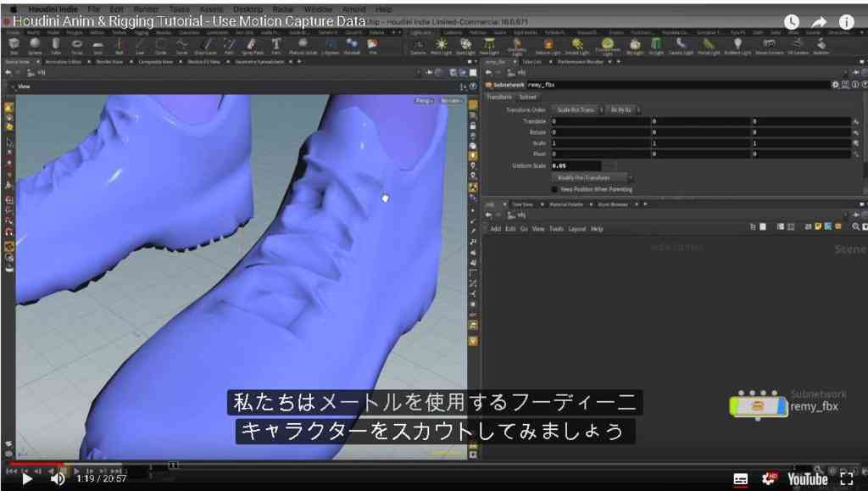Open network editor Layout menu

pyautogui.click(x=576, y=229)
